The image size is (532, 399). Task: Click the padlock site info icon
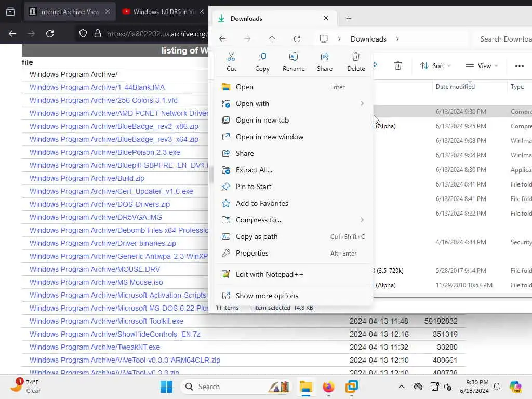[x=97, y=34]
